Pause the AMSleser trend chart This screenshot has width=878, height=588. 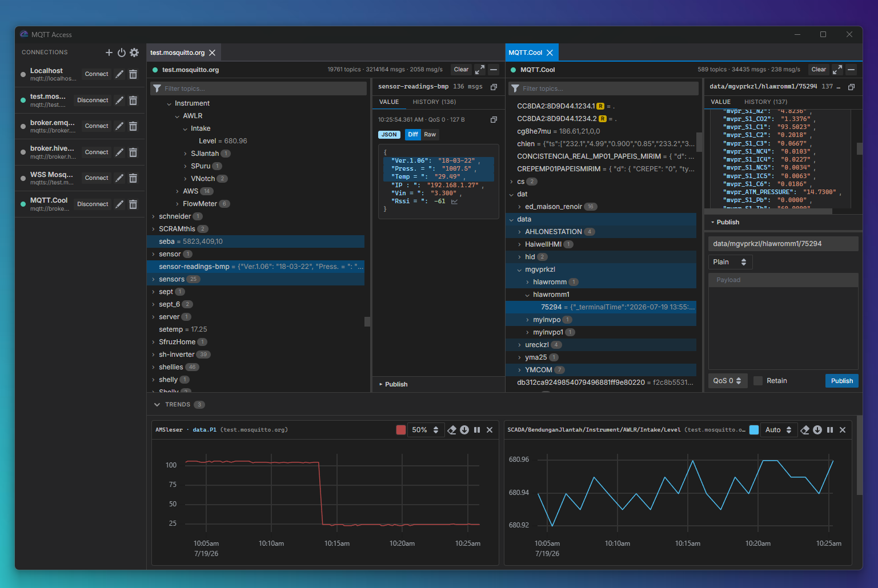click(477, 430)
